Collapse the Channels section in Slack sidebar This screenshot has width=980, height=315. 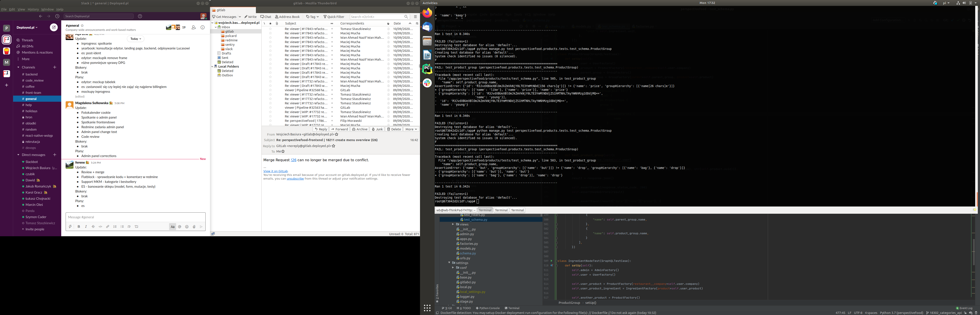tap(18, 67)
